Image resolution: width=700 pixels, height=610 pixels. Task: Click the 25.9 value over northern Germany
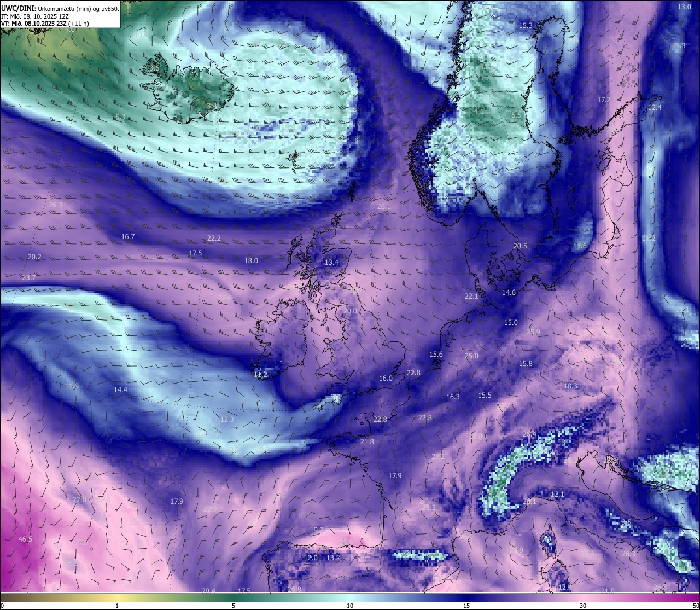(x=533, y=332)
